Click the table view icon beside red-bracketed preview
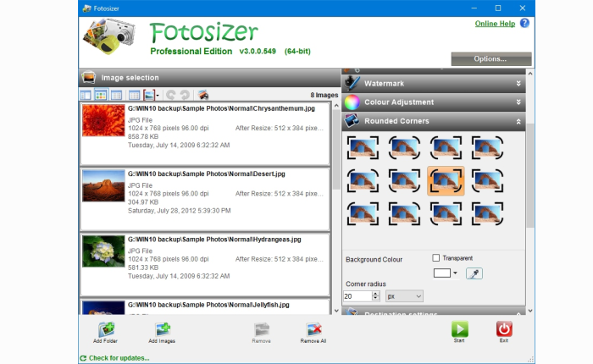The height and width of the screenshot is (364, 593). coord(134,95)
